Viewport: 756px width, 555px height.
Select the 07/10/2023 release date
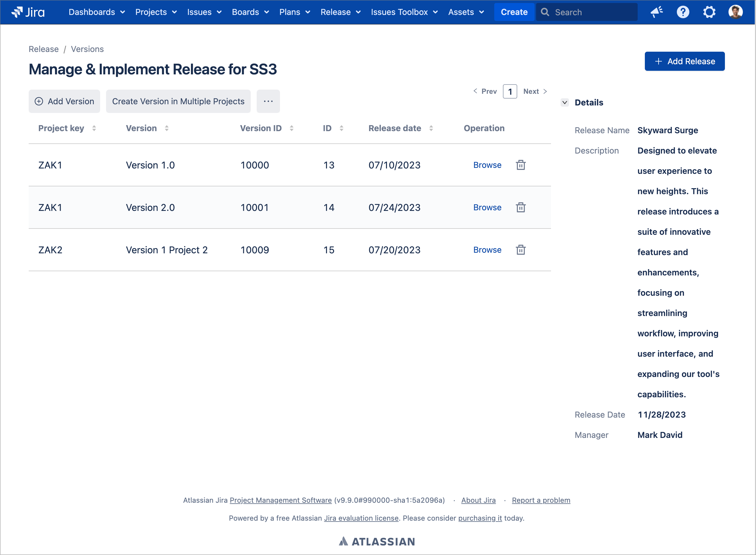[394, 165]
